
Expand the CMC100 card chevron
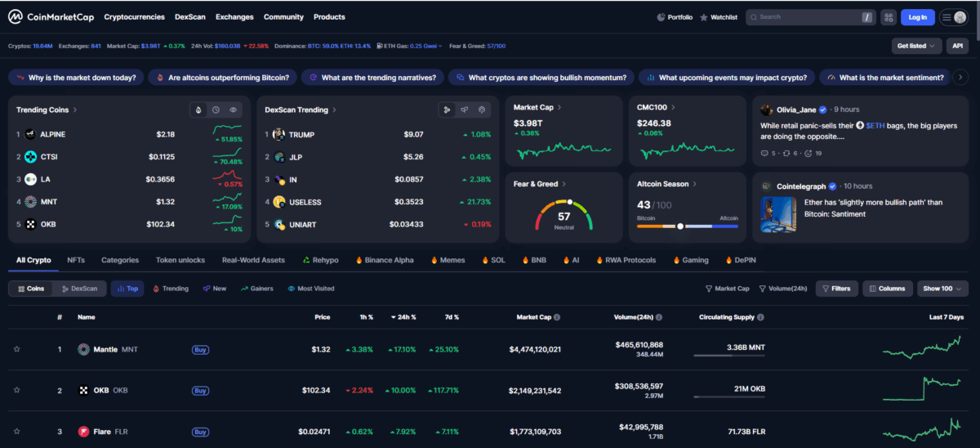click(672, 107)
